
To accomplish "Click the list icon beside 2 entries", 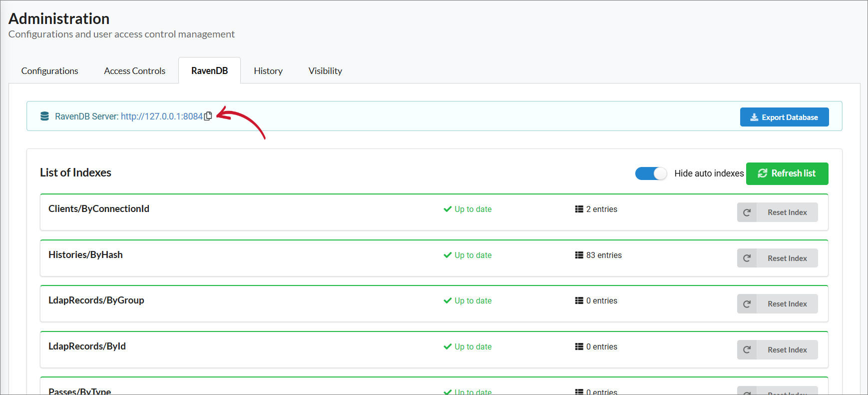I will click(579, 209).
